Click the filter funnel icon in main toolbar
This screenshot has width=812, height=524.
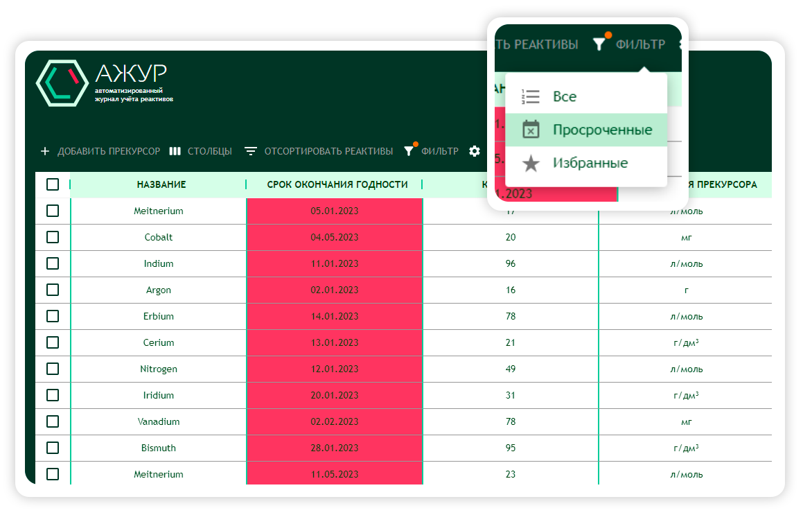tap(409, 151)
